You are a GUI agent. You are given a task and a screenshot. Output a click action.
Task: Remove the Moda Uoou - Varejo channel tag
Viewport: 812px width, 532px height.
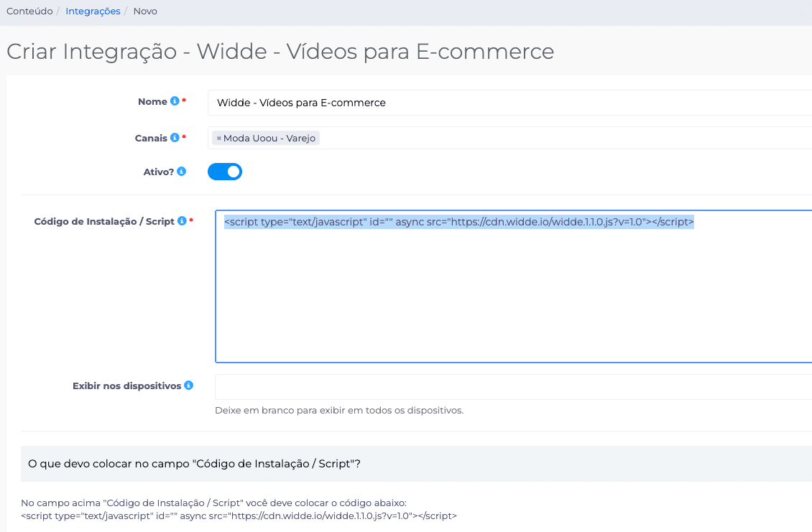point(219,138)
